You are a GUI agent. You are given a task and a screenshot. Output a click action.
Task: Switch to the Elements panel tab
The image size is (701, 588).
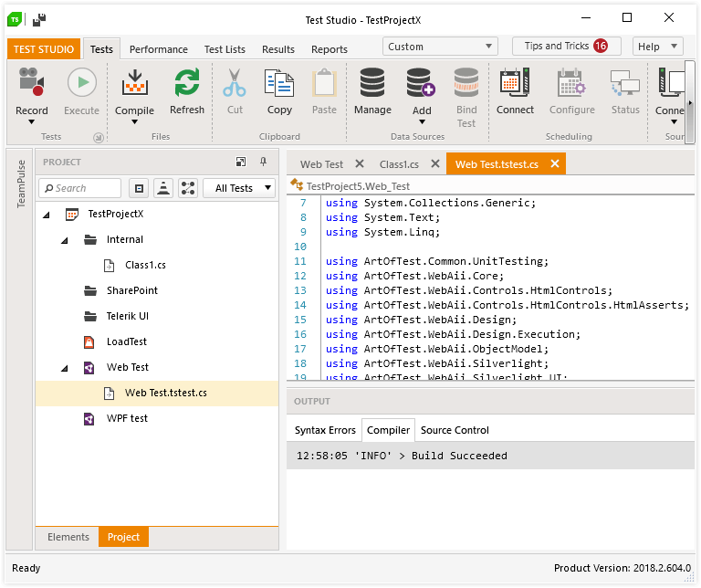click(x=68, y=538)
